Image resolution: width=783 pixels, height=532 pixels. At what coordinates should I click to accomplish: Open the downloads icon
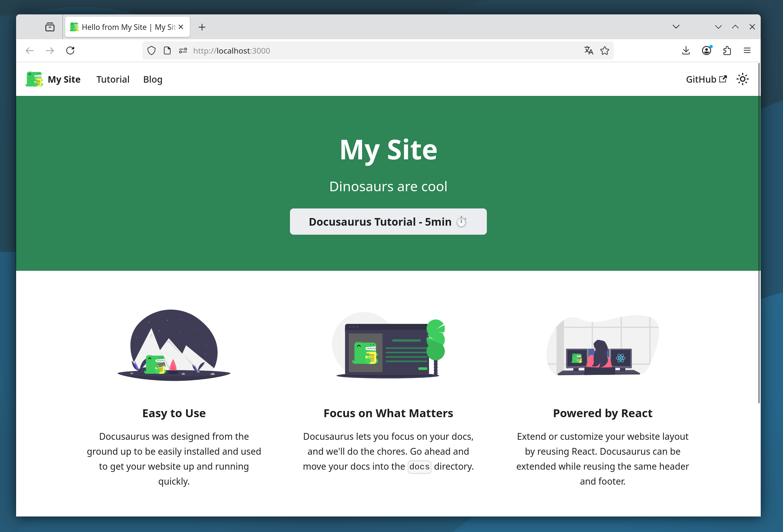pyautogui.click(x=686, y=50)
